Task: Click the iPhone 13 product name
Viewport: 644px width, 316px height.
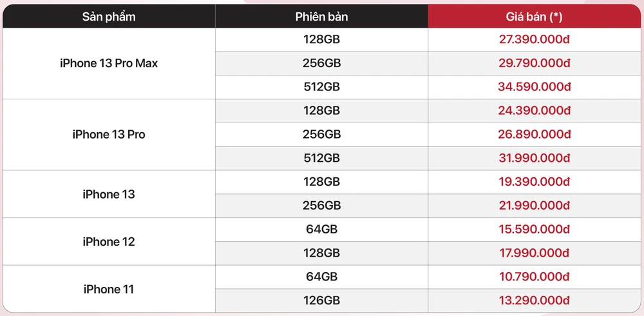Action: [109, 194]
